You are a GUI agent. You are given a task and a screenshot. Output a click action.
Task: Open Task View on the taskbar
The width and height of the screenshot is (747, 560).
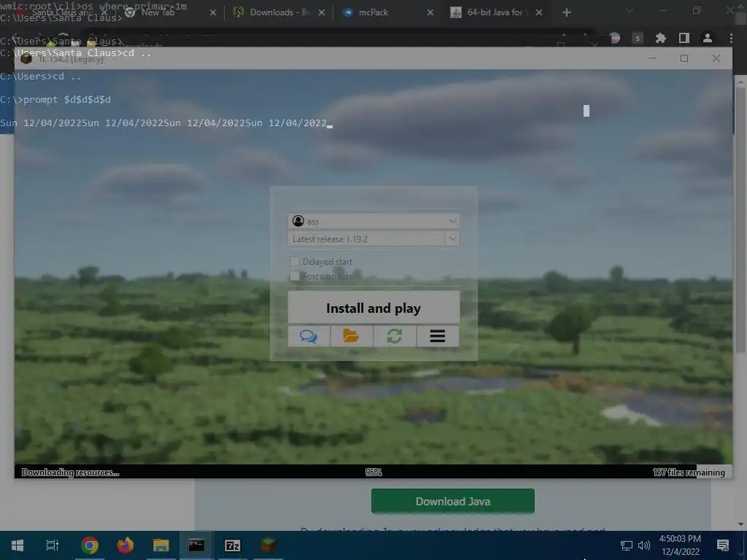click(x=53, y=545)
